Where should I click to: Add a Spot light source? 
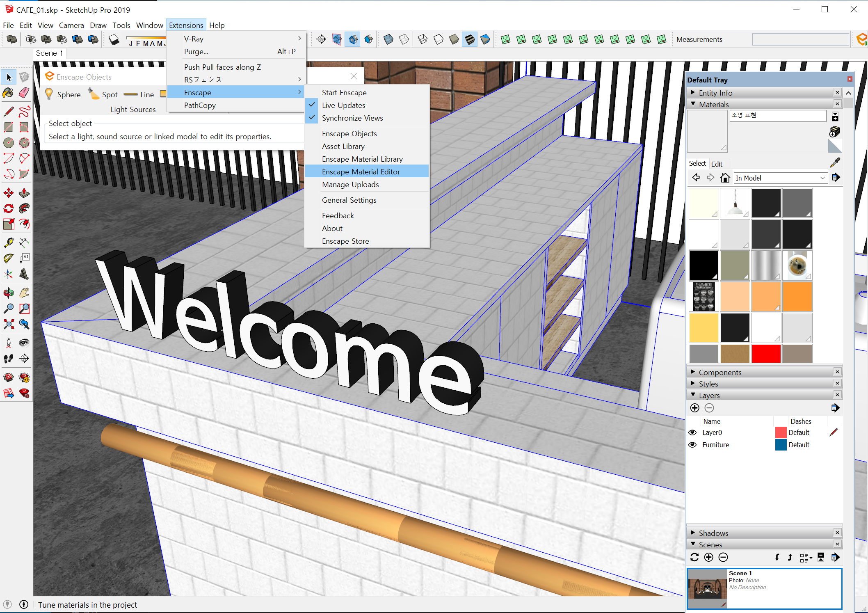[103, 94]
